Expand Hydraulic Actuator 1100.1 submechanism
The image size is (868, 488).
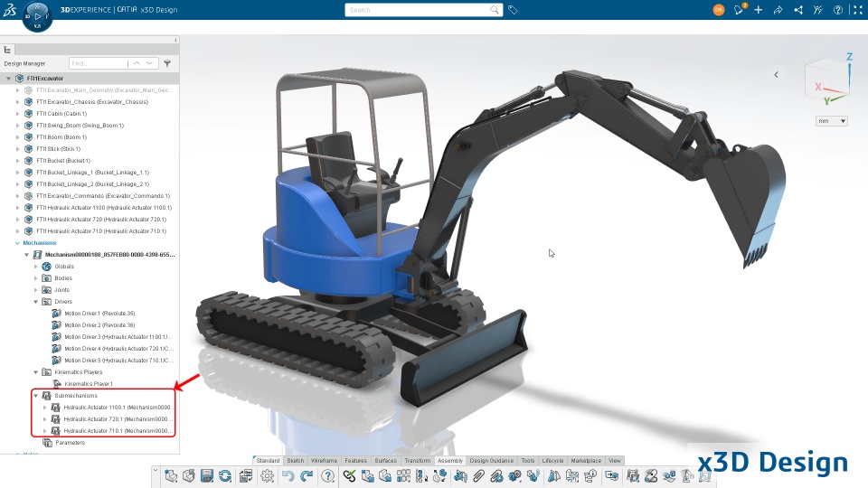[x=45, y=408]
